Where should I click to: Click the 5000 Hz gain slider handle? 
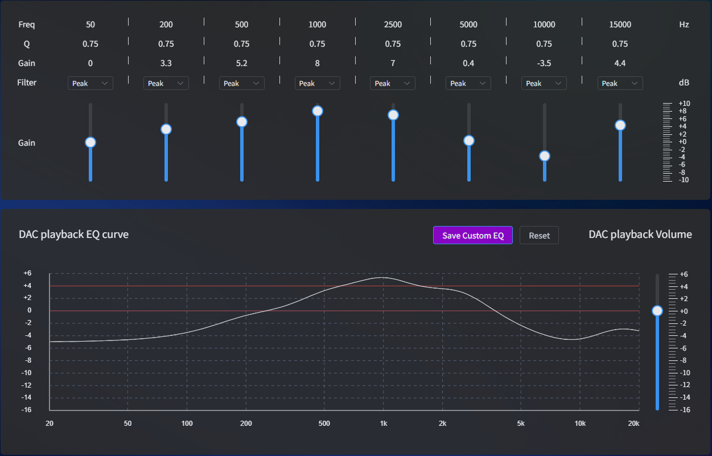click(x=469, y=141)
